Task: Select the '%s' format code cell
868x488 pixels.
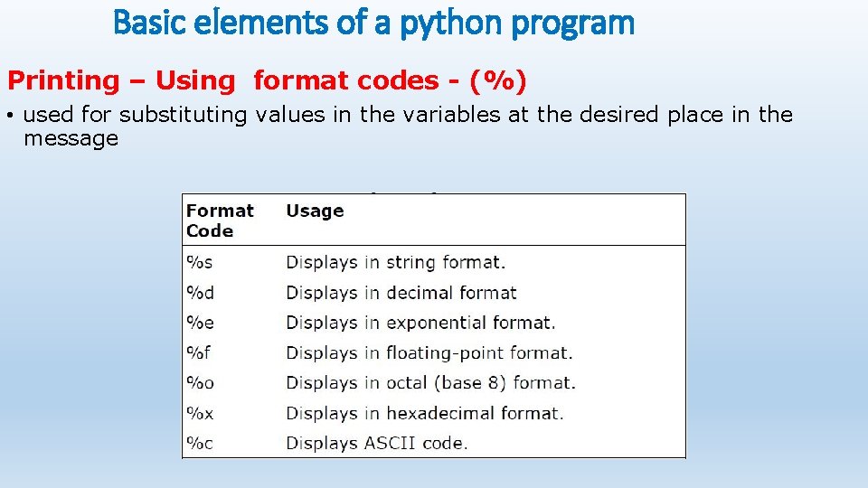Action: 199,262
